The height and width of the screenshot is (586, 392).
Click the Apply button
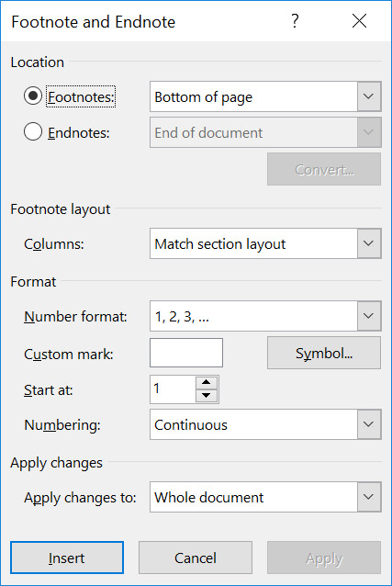point(324,558)
